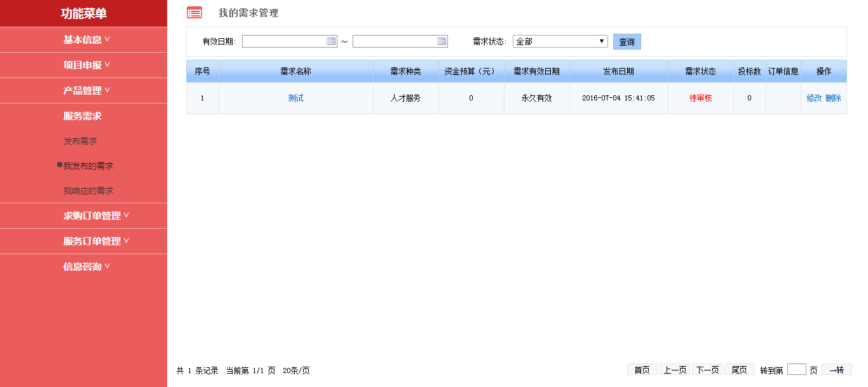This screenshot has width=868, height=387.
Task: Open calendar picker for end date
Action: (442, 41)
